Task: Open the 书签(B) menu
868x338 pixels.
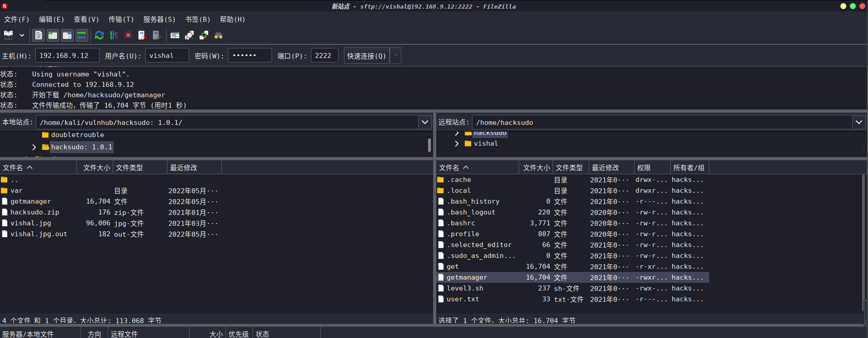Action: pyautogui.click(x=198, y=19)
